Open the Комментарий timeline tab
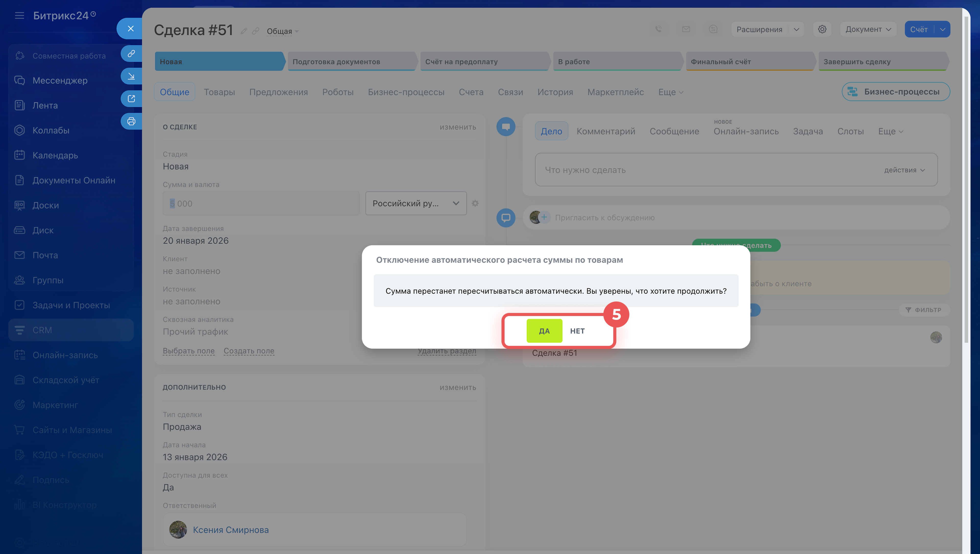Image resolution: width=980 pixels, height=554 pixels. click(606, 131)
